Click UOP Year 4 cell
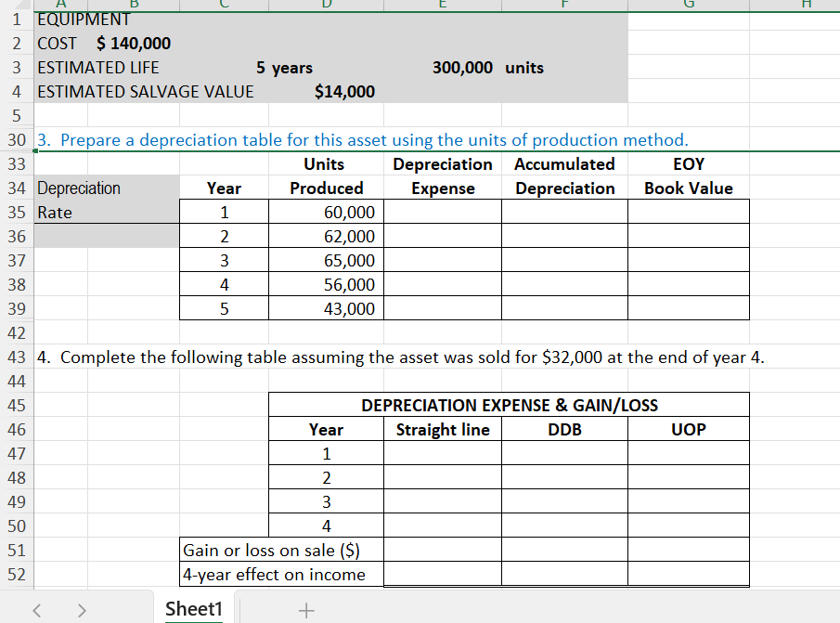Screen dimensions: 840x623 689,526
